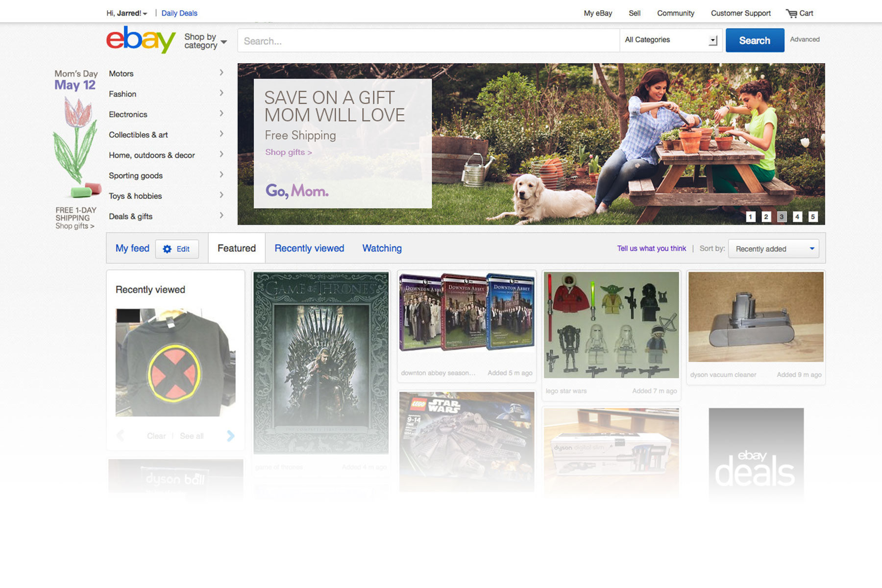Go to next recently viewed item arrow
Viewport: 882px width, 588px height.
[231, 436]
